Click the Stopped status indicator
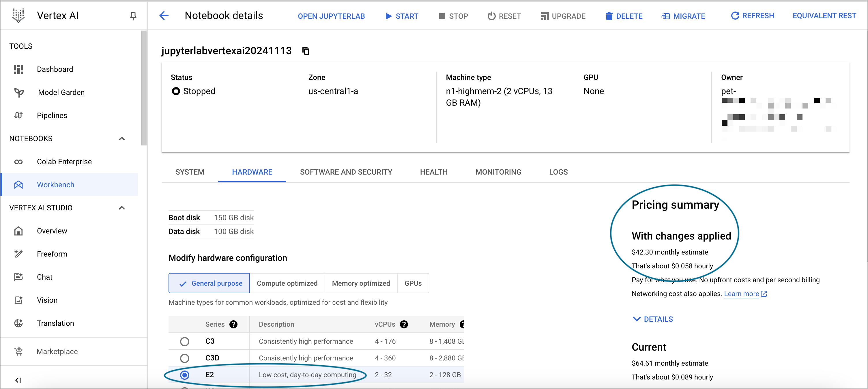Screen dimensions: 868x389 tap(193, 91)
